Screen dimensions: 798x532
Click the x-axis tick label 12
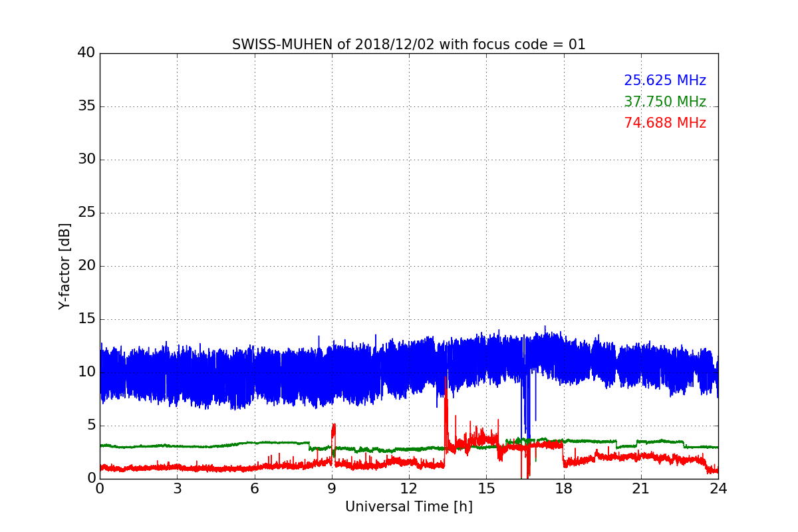[409, 489]
